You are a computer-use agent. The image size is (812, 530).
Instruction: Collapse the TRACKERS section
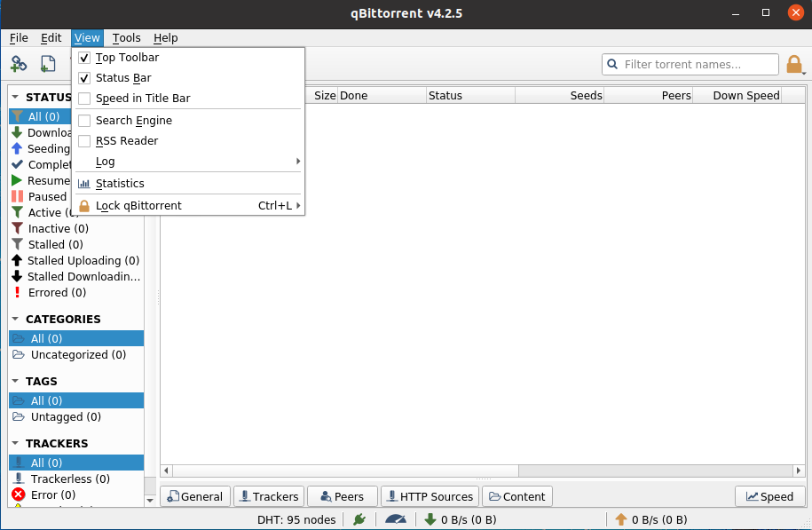(16, 443)
